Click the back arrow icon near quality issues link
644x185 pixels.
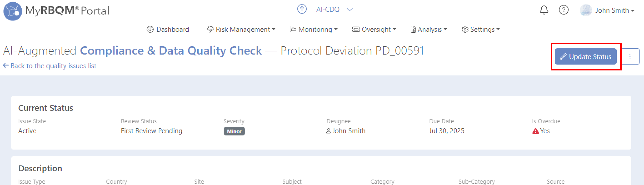click(5, 65)
